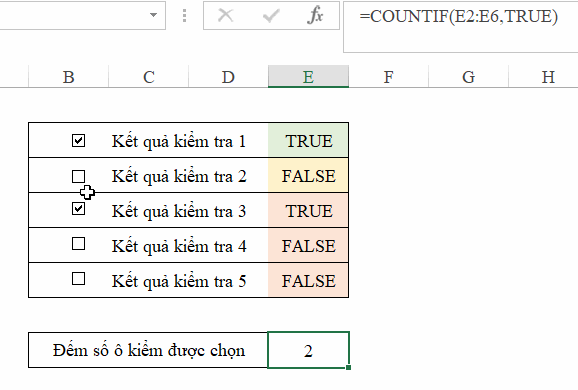
Task: Click the text 'Kết quả kiểm tra 5'
Action: (x=179, y=282)
